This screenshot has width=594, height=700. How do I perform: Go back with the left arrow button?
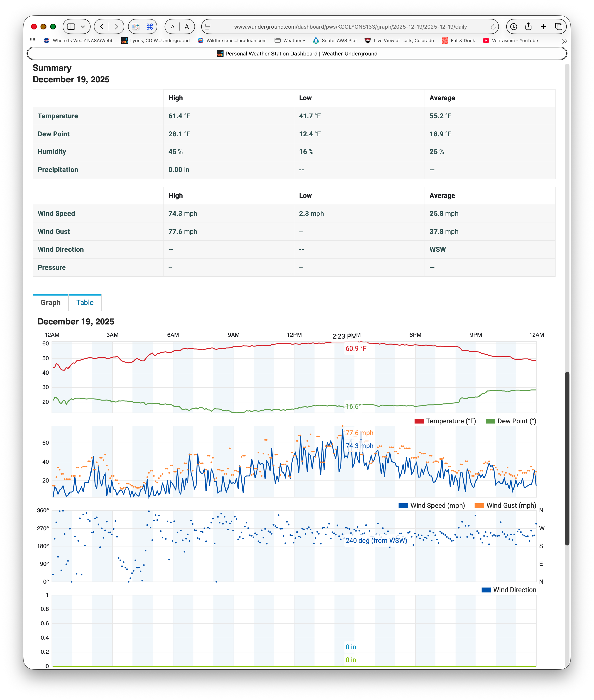click(102, 27)
